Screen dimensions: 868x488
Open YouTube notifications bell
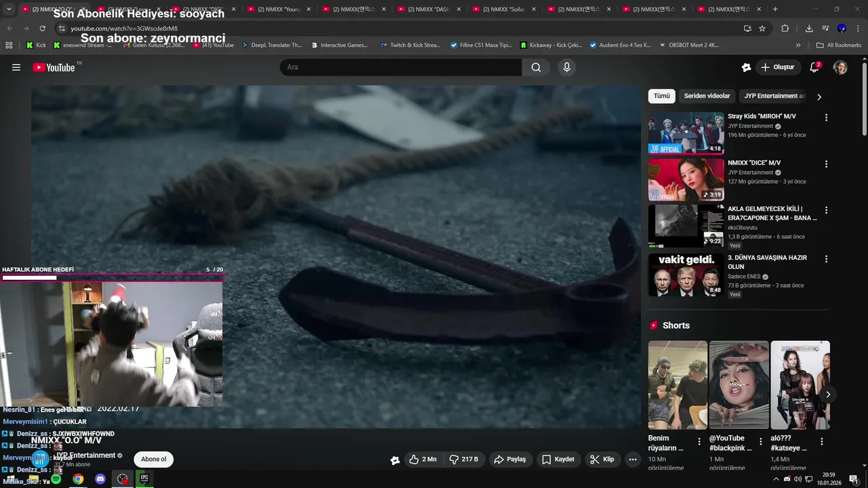point(814,67)
